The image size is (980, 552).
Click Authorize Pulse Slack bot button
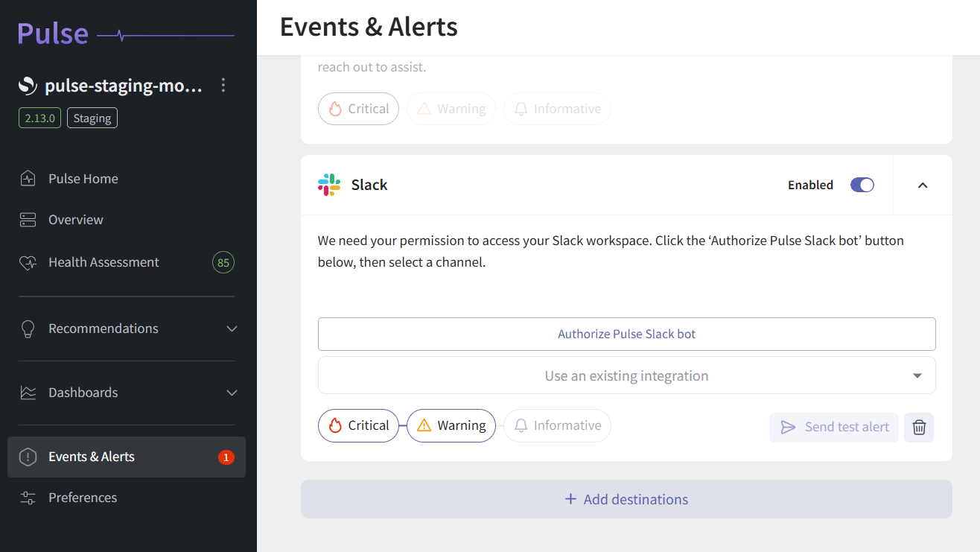[x=627, y=334]
